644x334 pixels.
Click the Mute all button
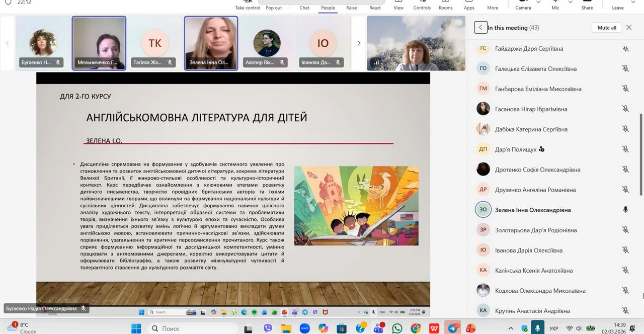click(607, 28)
